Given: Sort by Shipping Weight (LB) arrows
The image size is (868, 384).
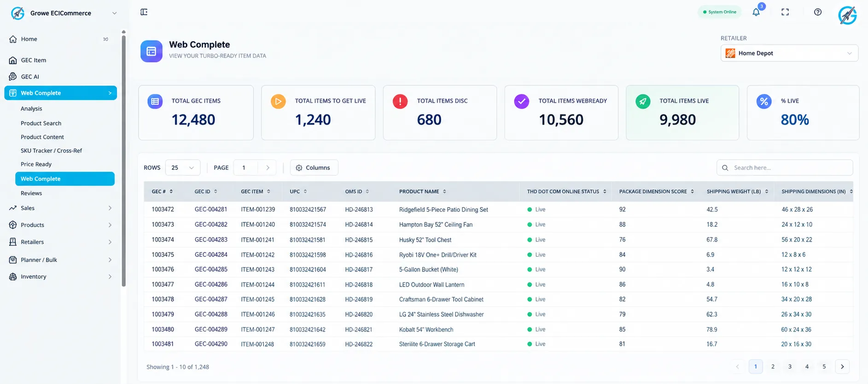Looking at the screenshot, I should [x=767, y=192].
